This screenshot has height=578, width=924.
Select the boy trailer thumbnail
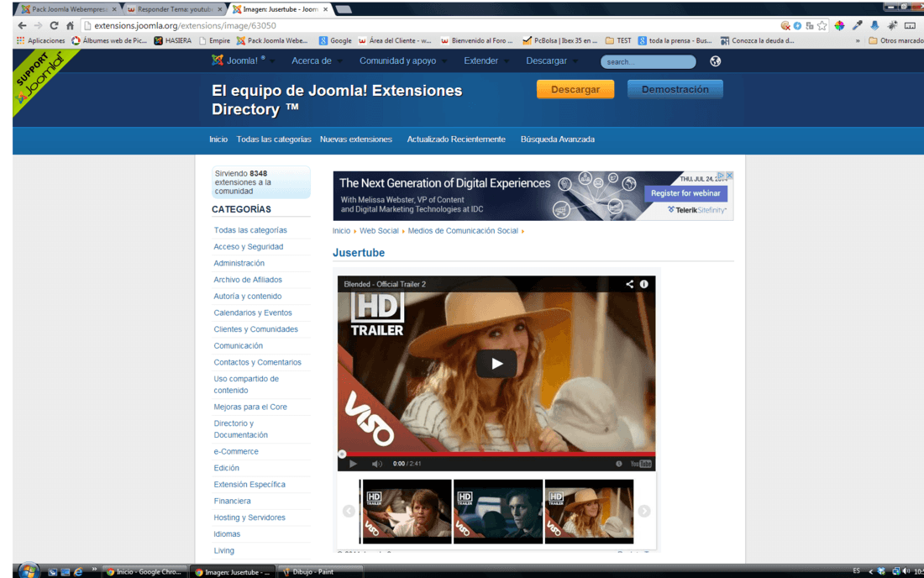(x=407, y=512)
